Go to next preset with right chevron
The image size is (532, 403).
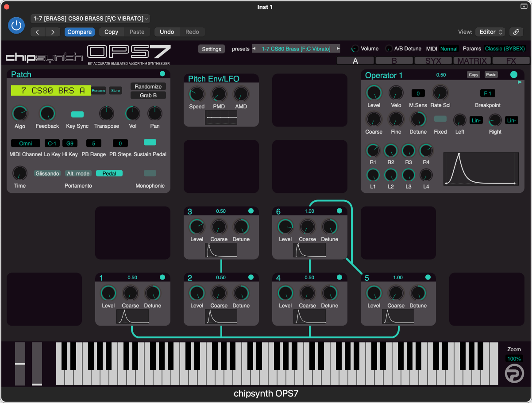[53, 32]
